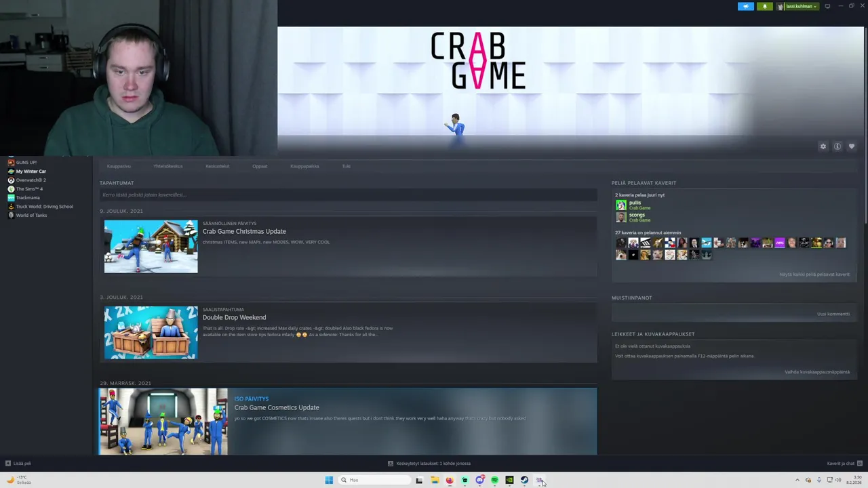This screenshot has height=488, width=868.
Task: Open the Kauppapaikka tab
Action: click(x=304, y=166)
